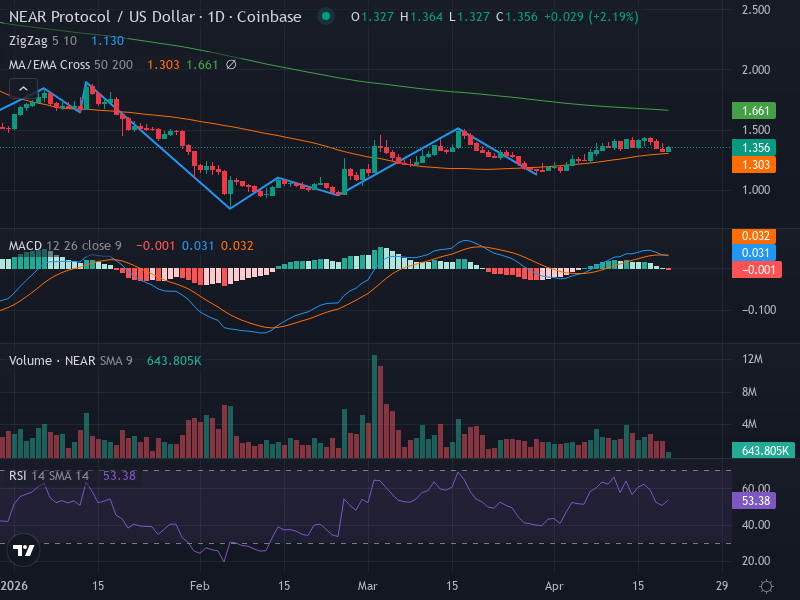Click the 40.00 RSI scale label
Viewport: 800px width, 600px height.
tap(756, 524)
